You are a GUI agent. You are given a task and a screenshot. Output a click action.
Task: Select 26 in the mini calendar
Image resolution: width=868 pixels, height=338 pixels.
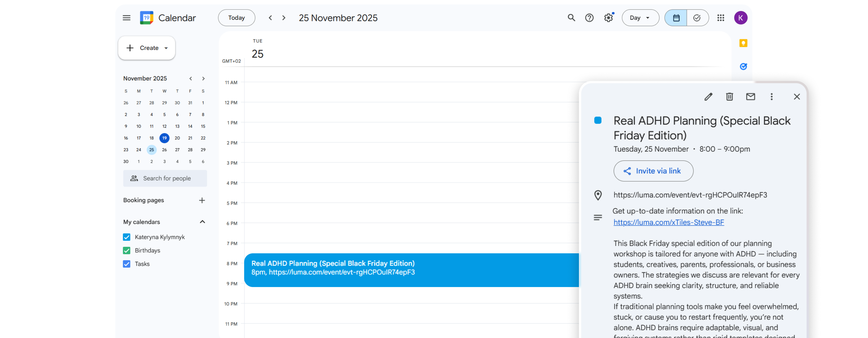(165, 150)
